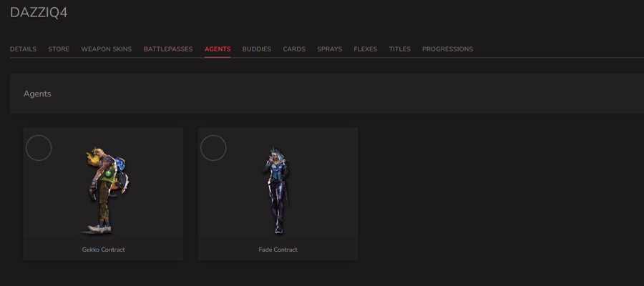
Task: Select the Gekko Contract circle checkbox
Action: point(39,148)
